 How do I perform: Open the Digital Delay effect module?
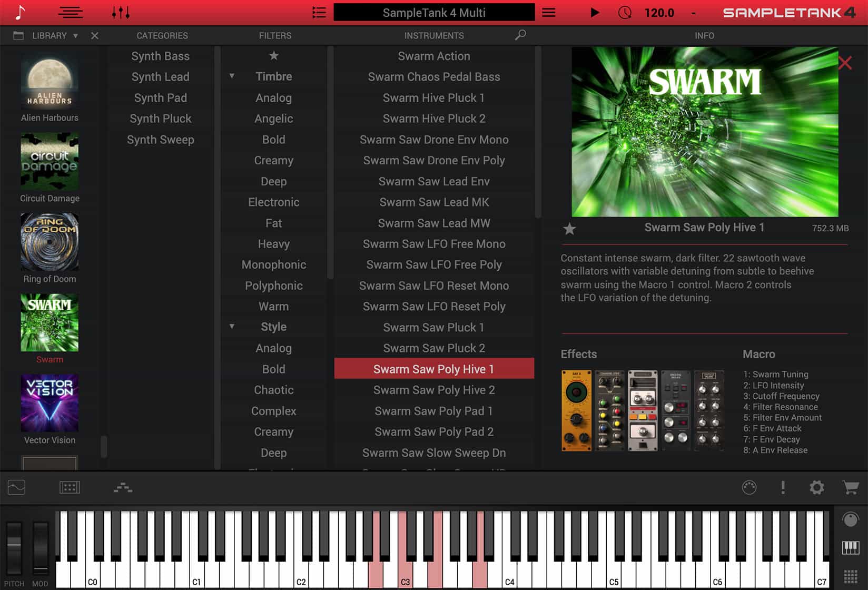coord(676,410)
